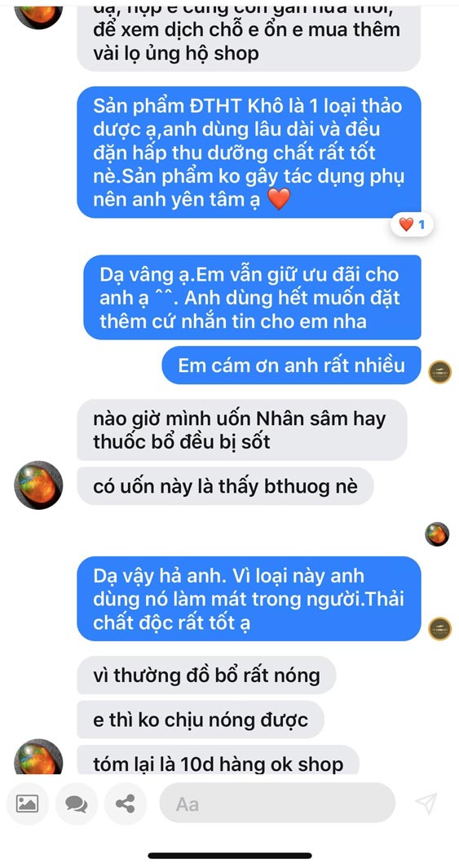Tap sender avatar beside 'có uốn này' message
The width and height of the screenshot is (459, 868).
pos(38,485)
